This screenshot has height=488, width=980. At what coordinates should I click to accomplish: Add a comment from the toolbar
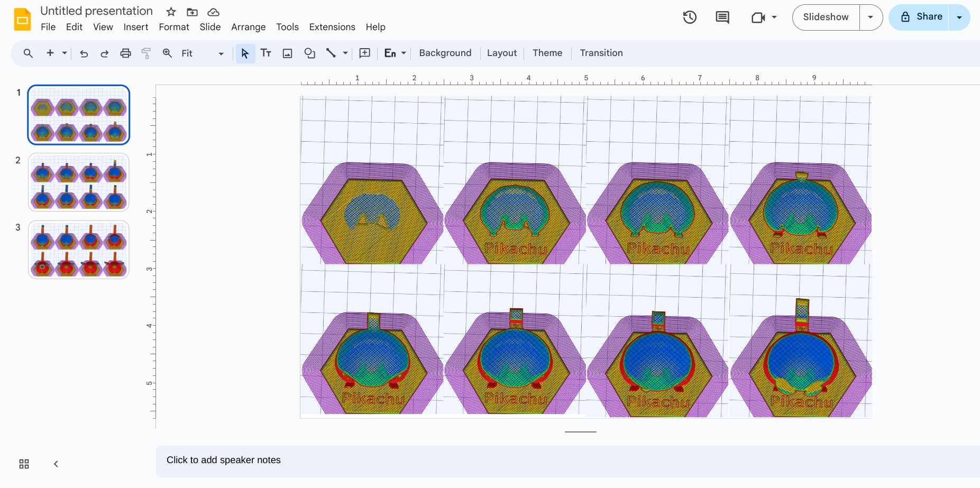pos(364,53)
